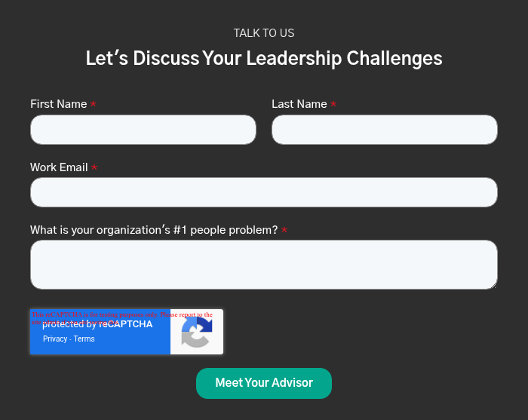Viewport: 528px width, 420px height.
Task: Click the "Let's Discuss Your Leadership Challenges" heading
Action: coord(264,59)
